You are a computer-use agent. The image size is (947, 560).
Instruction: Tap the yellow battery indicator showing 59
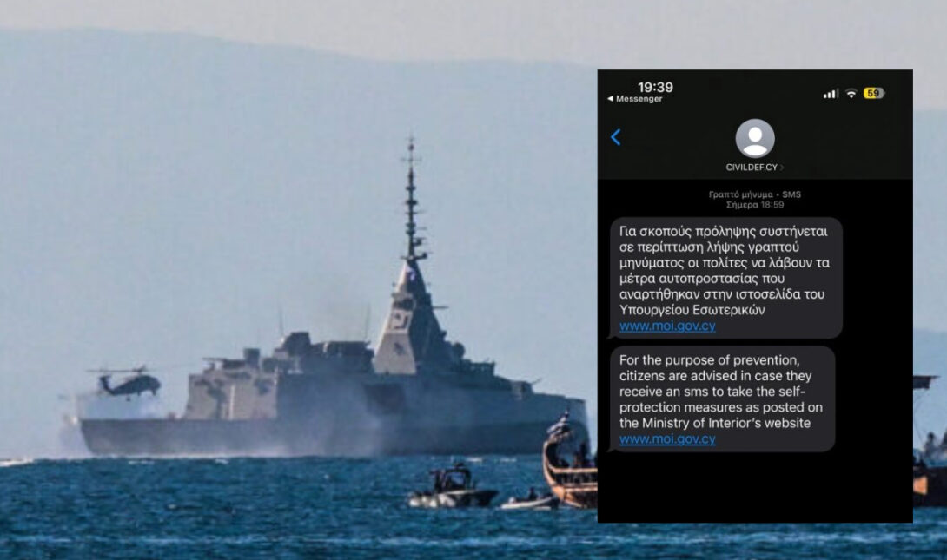873,94
